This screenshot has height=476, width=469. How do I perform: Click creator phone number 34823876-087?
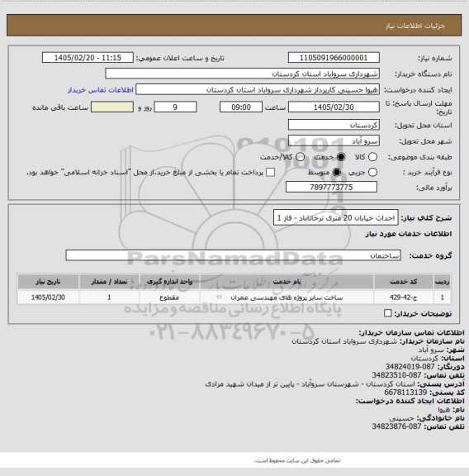(396, 426)
